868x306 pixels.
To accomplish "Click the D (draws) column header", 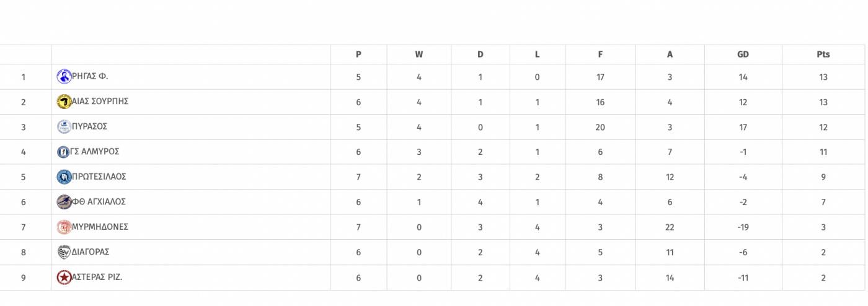I will [480, 55].
